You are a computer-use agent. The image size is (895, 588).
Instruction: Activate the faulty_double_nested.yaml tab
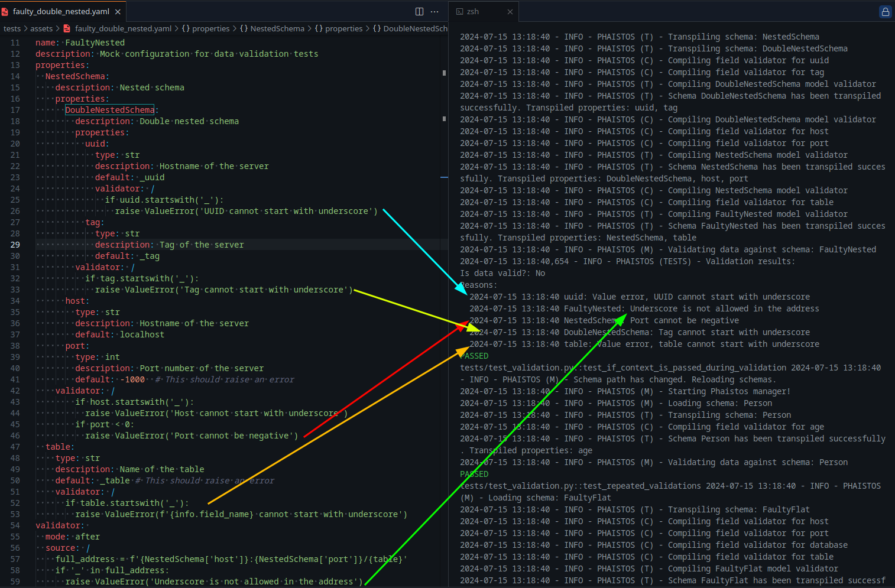tap(61, 11)
